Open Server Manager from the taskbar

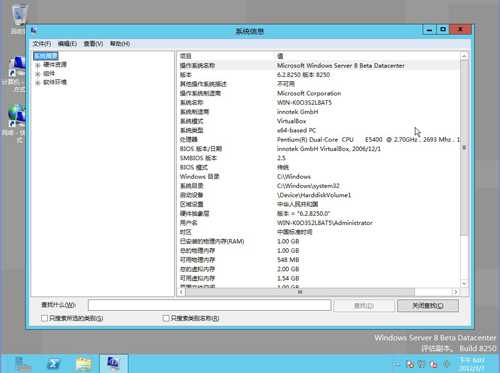click(23, 364)
